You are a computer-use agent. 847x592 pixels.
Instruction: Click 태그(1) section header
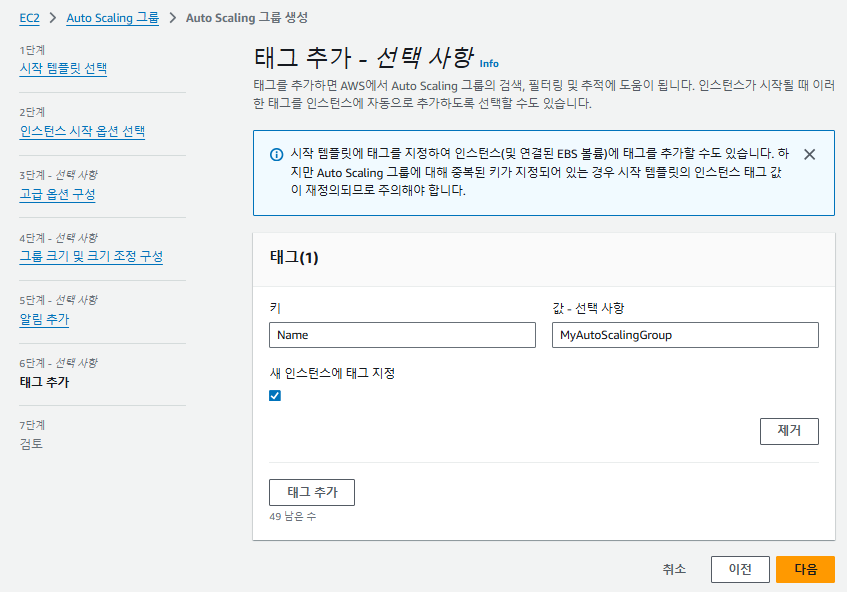tap(294, 257)
